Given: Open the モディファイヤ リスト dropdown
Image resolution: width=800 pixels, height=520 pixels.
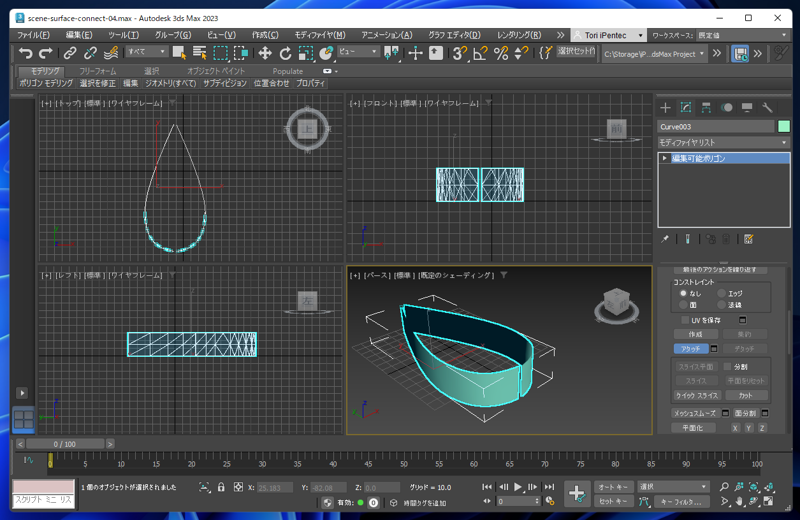Looking at the screenshot, I should click(723, 142).
